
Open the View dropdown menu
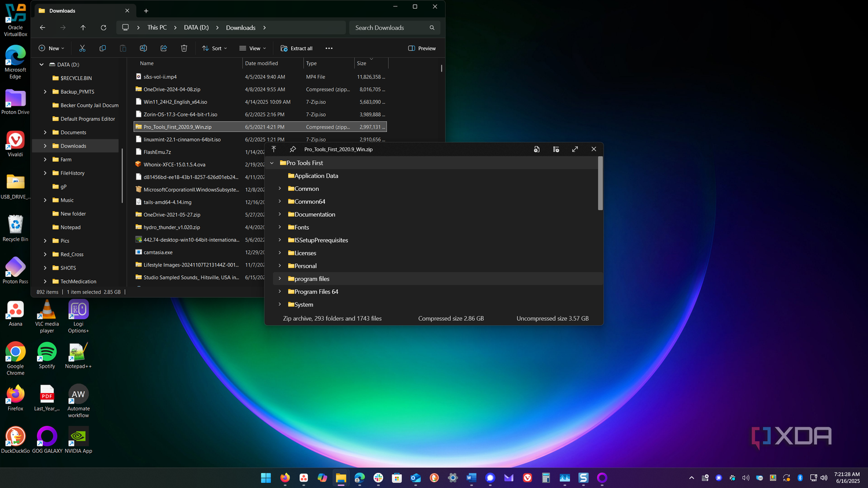[x=253, y=49]
